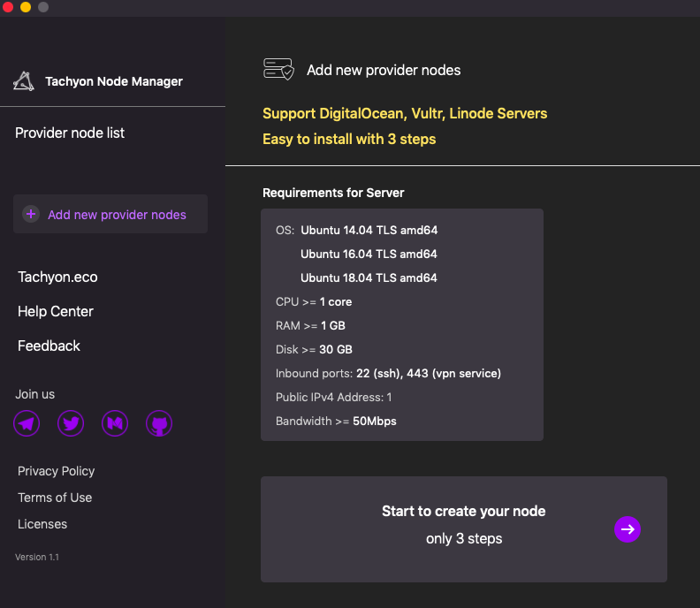700x608 pixels.
Task: View the Privacy Policy
Action: pos(57,471)
